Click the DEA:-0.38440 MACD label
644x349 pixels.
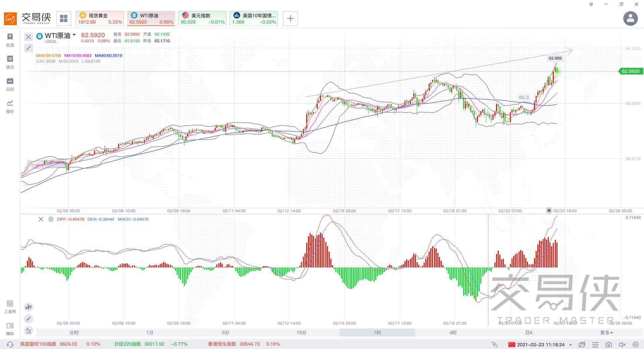tap(101, 219)
